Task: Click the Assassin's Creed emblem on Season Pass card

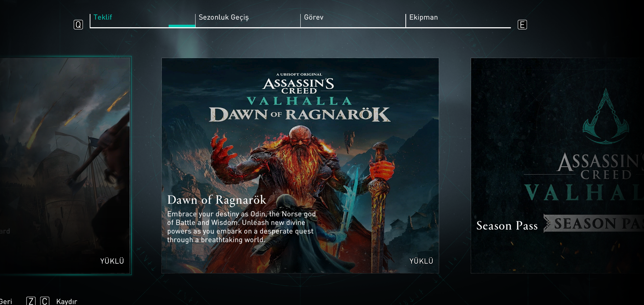Action: tap(606, 116)
